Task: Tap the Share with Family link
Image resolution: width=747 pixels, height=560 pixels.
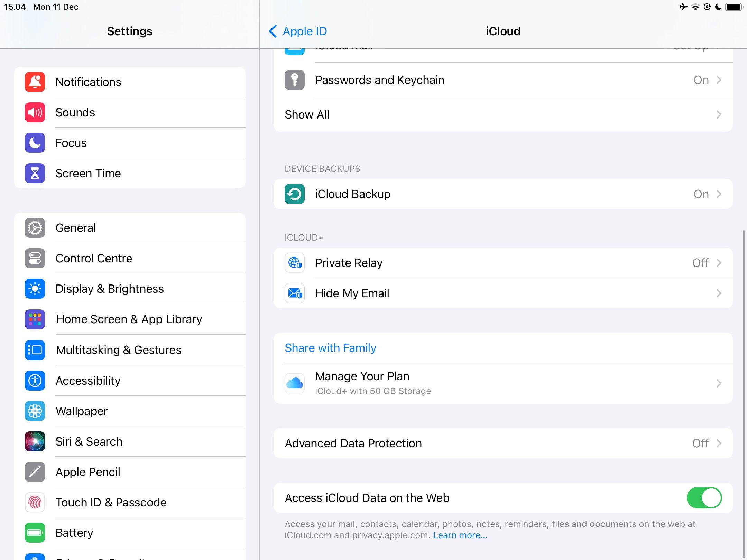Action: (330, 348)
